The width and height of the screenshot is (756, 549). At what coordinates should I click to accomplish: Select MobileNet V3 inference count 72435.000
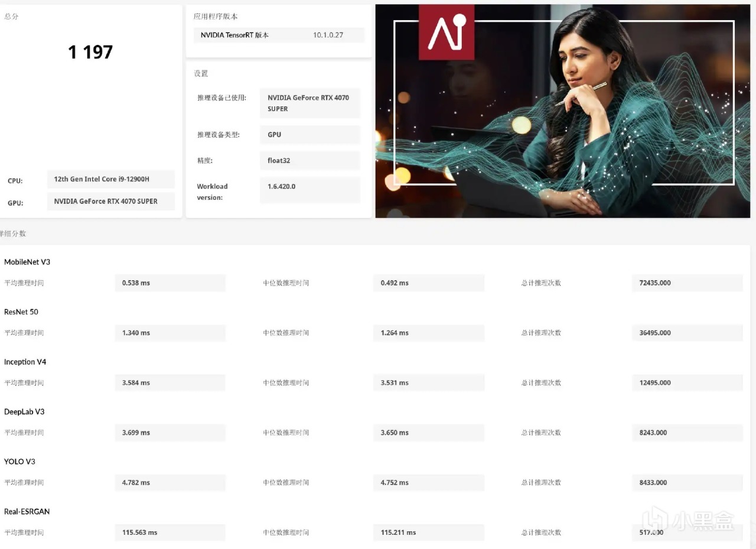(x=687, y=282)
